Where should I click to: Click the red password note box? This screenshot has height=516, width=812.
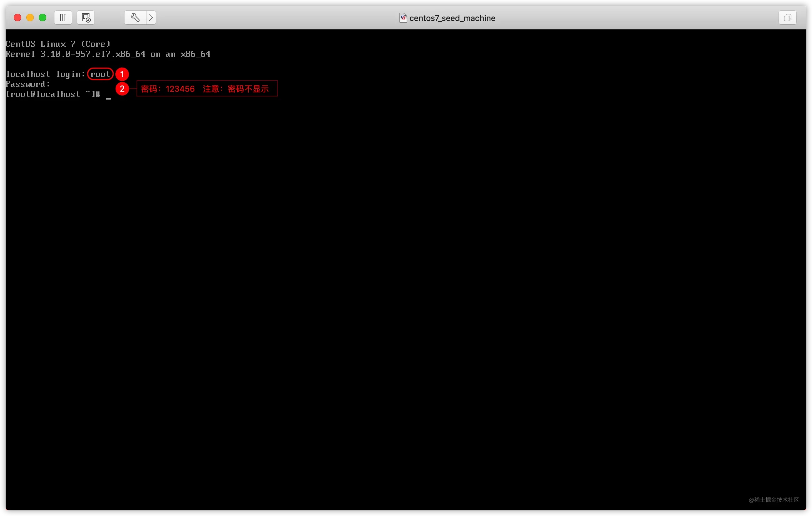point(207,89)
